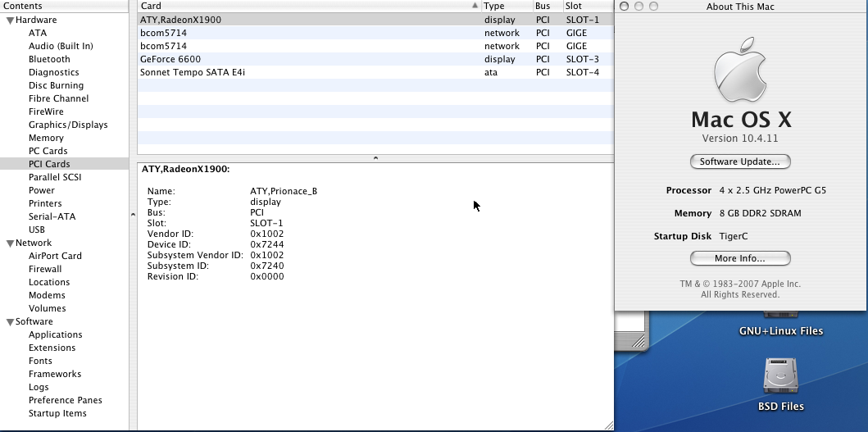Click the Apple logo in About This Mac
Viewport: 868px width, 432px height.
tap(740, 70)
